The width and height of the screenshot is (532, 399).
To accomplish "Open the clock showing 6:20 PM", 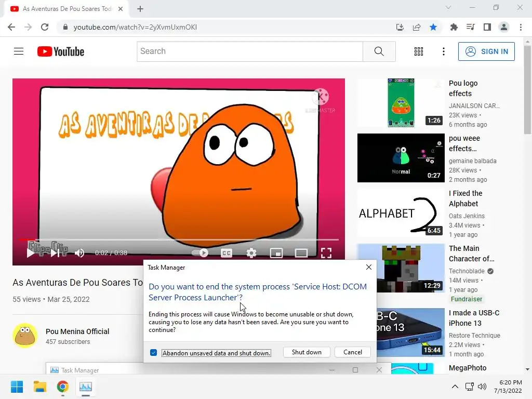I will [508, 387].
